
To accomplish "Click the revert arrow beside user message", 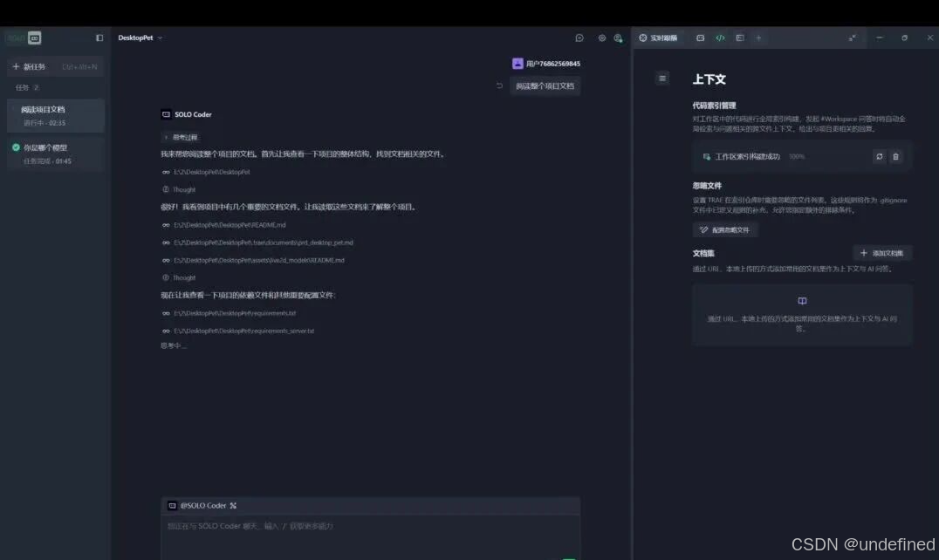I will (x=499, y=85).
